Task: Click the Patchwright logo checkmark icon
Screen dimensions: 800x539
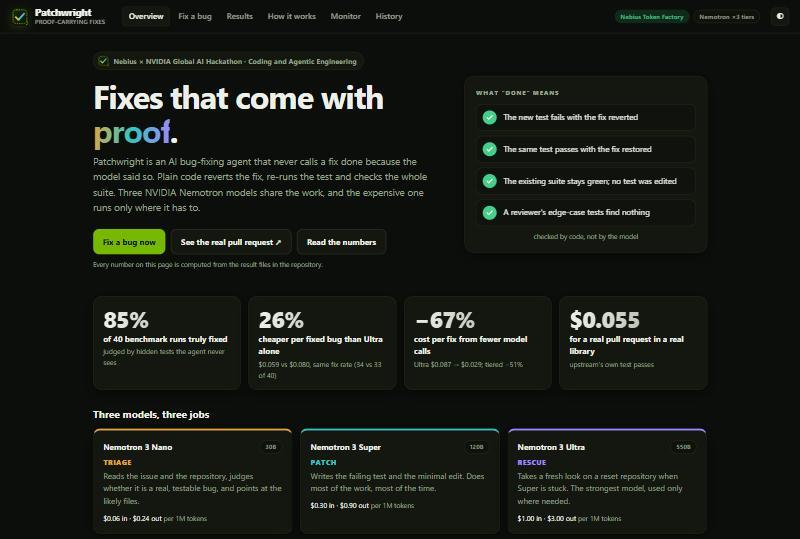Action: [20, 16]
